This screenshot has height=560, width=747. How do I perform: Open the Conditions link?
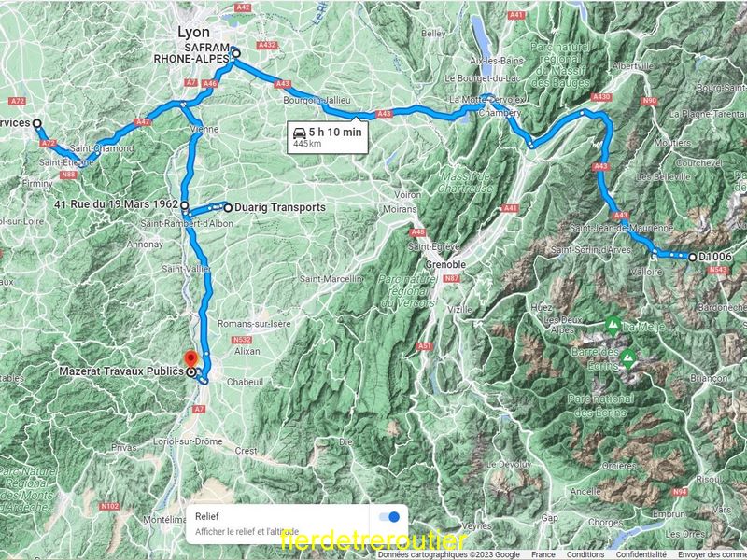point(585,554)
